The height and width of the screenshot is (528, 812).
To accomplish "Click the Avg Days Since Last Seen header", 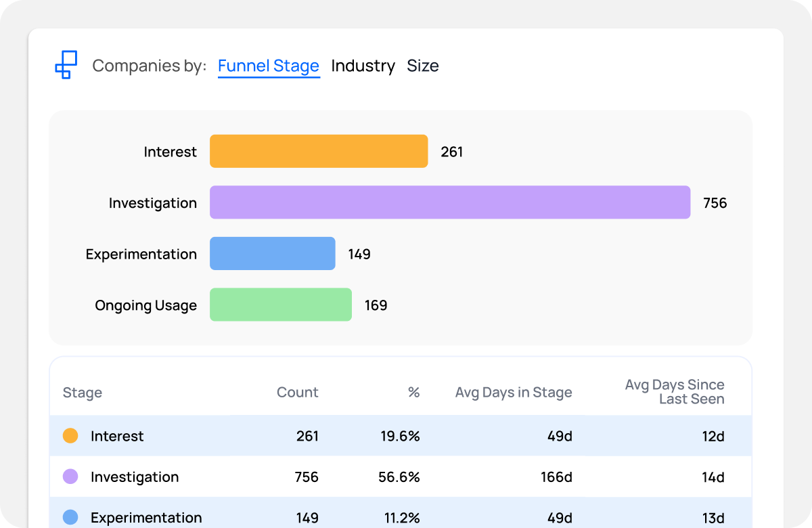I will point(675,392).
